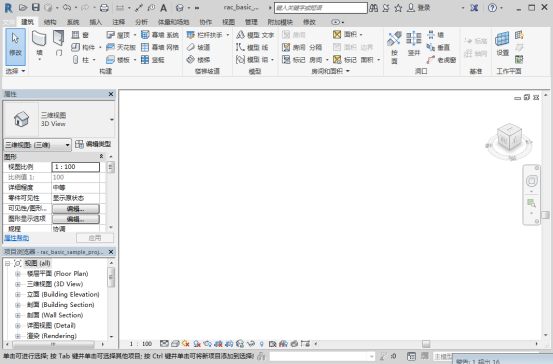This screenshot has height=364, width=553.
Task: Click the 登录 (Sign In) button
Action: click(419, 8)
